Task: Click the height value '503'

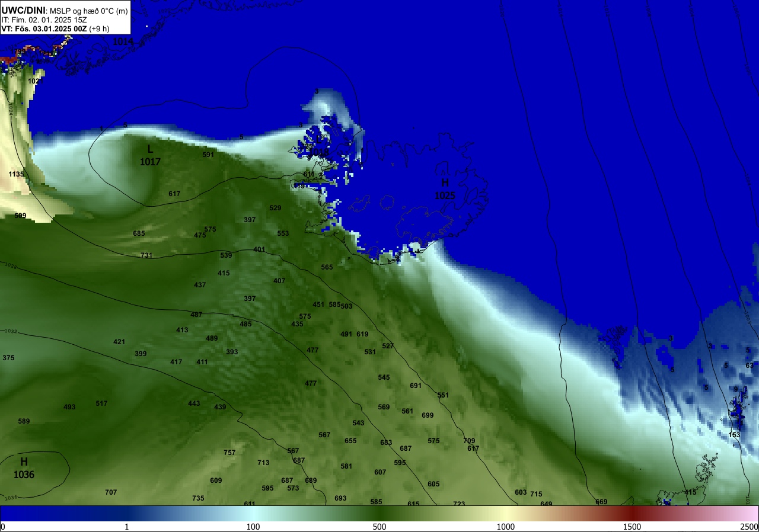Action: click(346, 306)
